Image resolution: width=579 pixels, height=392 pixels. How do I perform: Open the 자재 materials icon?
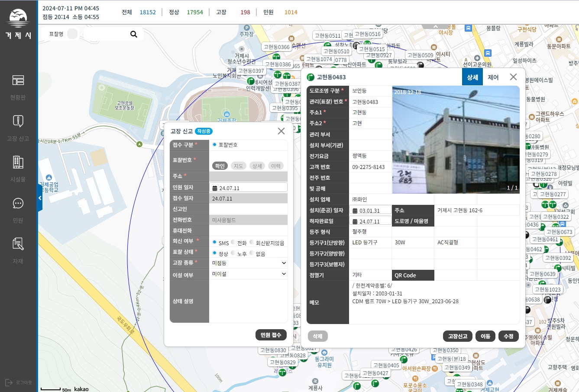coord(18,244)
